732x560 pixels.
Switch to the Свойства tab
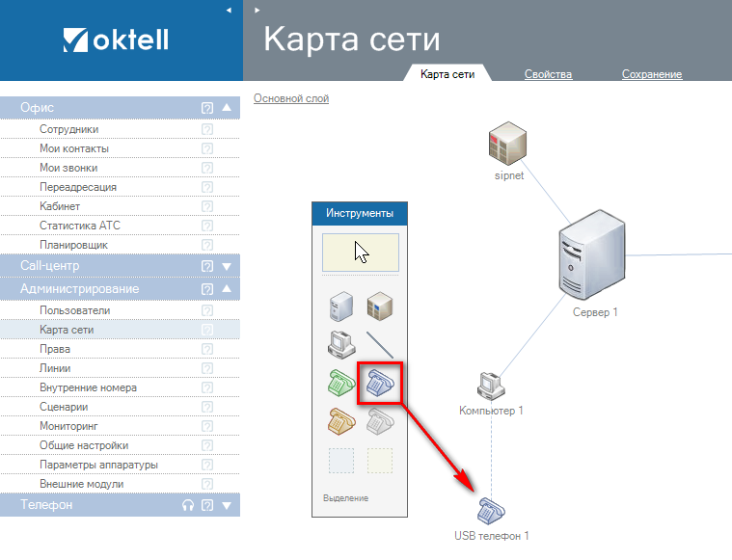548,74
